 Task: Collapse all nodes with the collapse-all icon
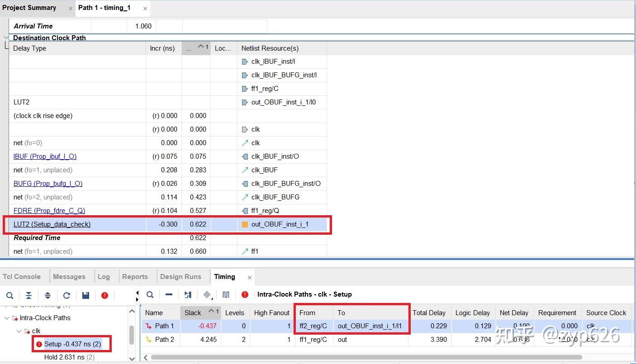click(29, 295)
